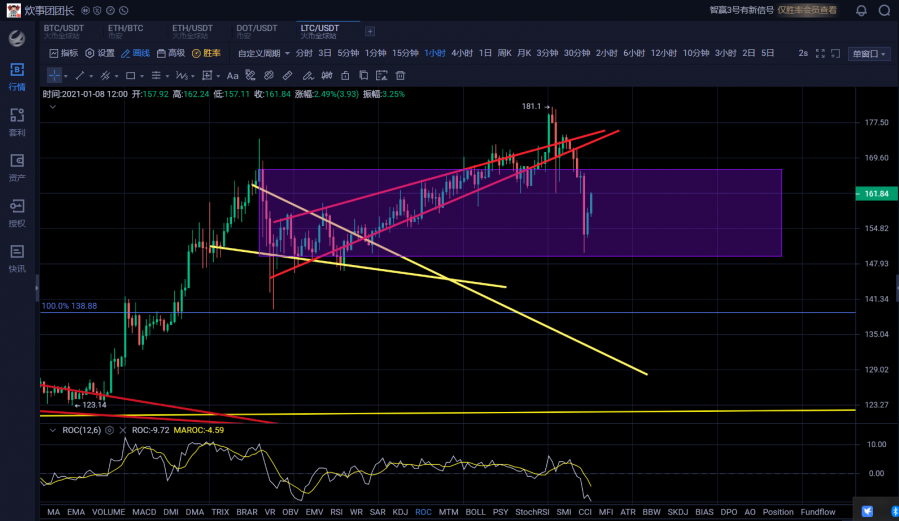Toggle the 画线 drawing toolbar
899x521 pixels.
tap(134, 53)
